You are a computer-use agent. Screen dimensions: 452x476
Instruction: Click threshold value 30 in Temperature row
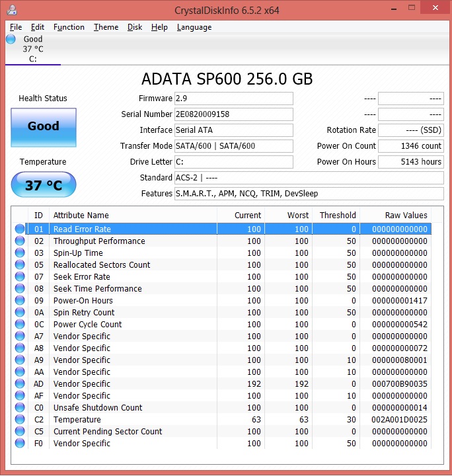[352, 420]
